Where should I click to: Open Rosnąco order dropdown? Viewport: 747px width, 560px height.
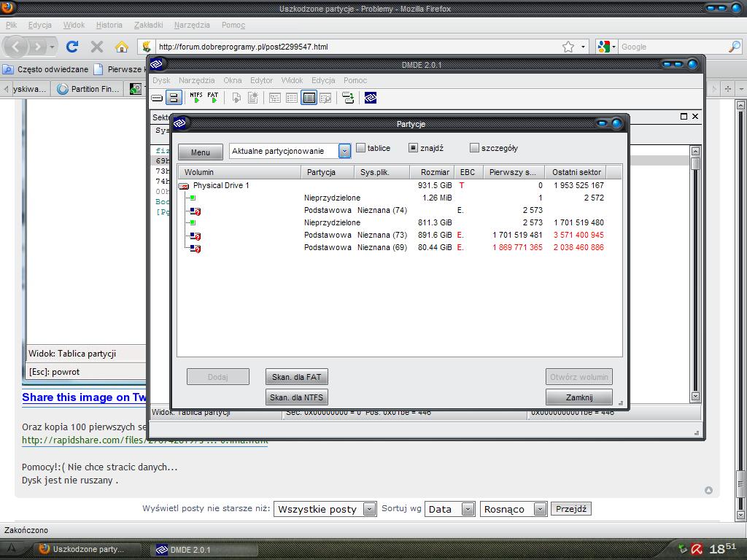pyautogui.click(x=539, y=509)
